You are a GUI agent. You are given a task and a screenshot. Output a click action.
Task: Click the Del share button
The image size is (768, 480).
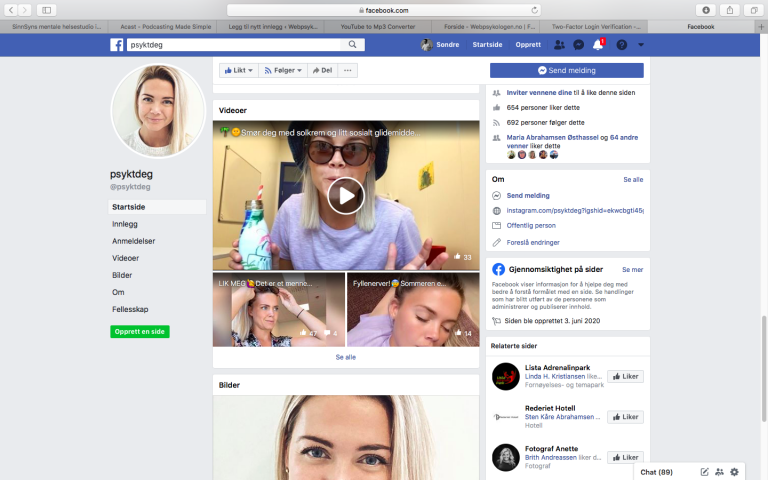(322, 71)
